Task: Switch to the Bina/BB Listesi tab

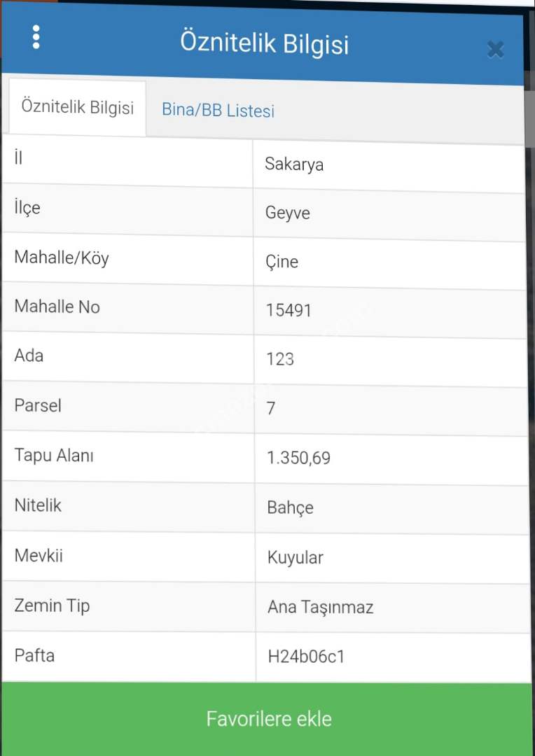Action: coord(218,110)
